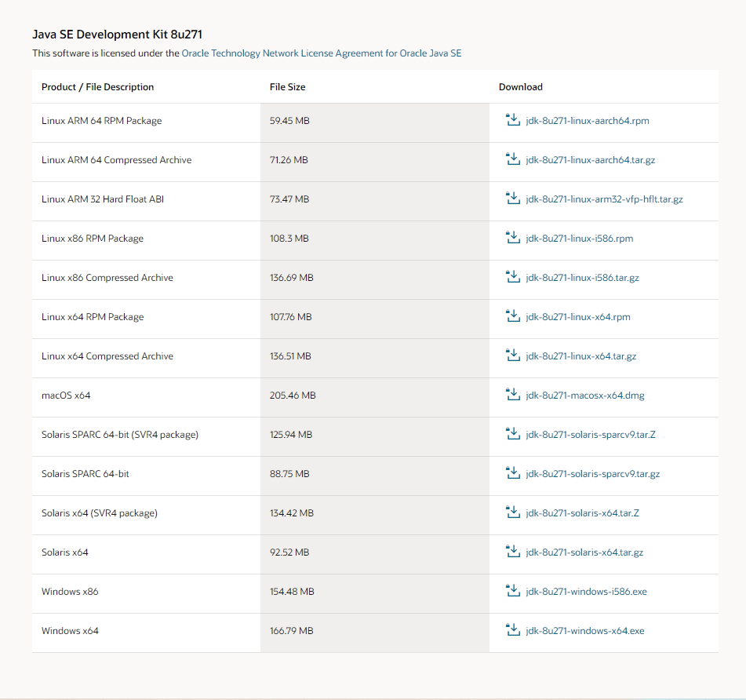This screenshot has width=746, height=700.
Task: Click download icon for solaris-sparcv9.tar.Z
Action: (x=513, y=433)
